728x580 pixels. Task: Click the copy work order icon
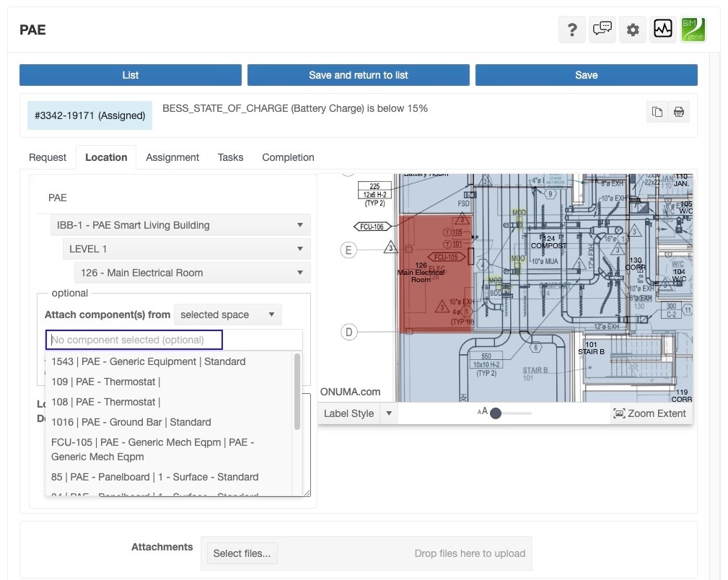point(657,112)
